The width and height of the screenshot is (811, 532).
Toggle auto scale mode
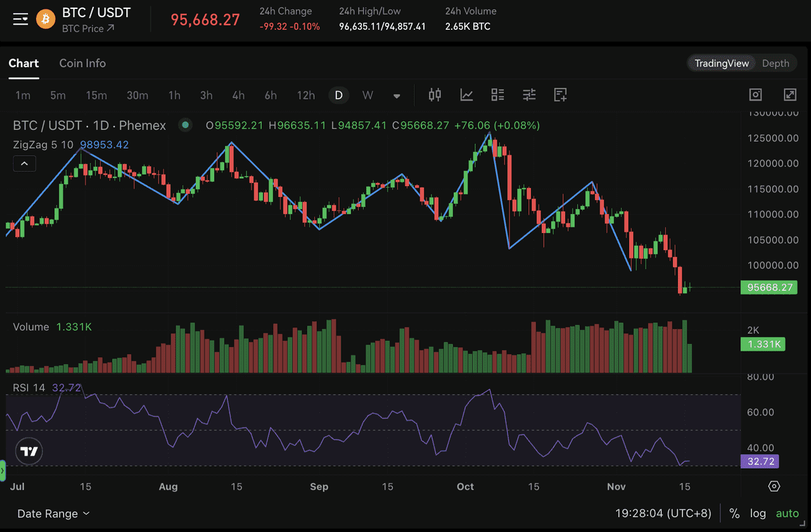tap(788, 514)
